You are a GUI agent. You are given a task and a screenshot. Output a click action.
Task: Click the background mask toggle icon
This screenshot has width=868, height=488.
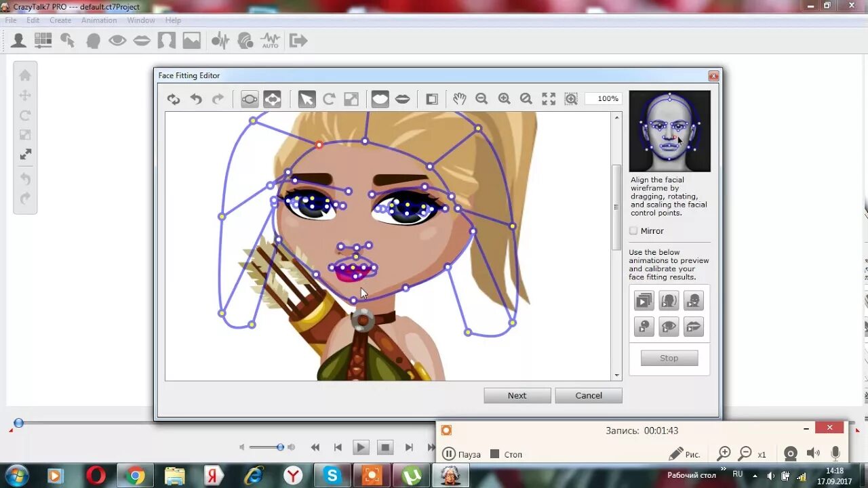[x=432, y=99]
